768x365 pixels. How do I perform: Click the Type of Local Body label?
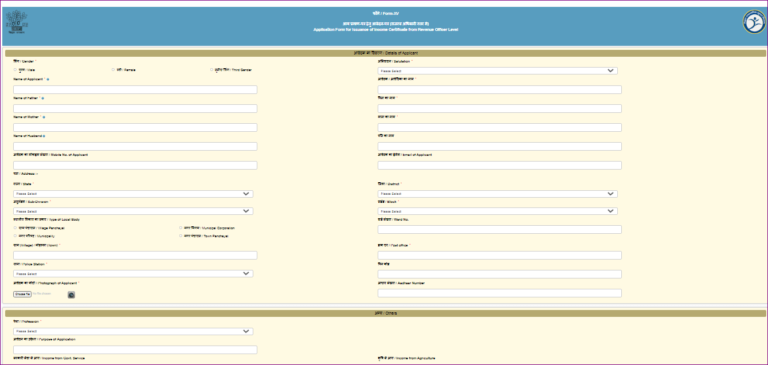(x=47, y=219)
